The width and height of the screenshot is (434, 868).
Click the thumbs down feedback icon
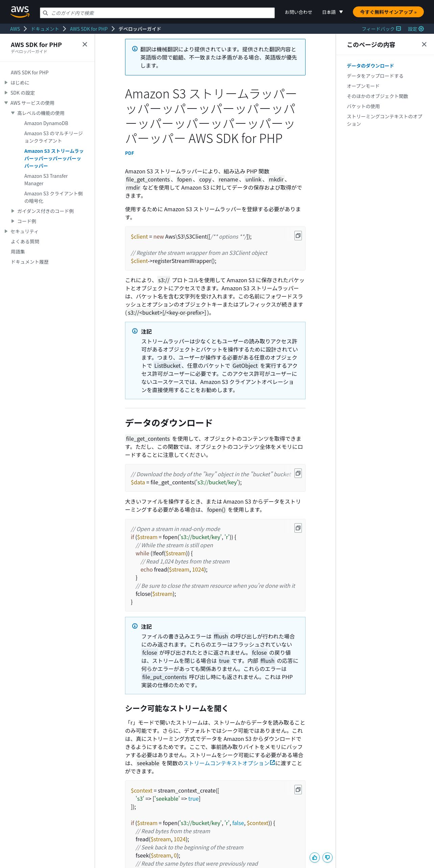328,858
